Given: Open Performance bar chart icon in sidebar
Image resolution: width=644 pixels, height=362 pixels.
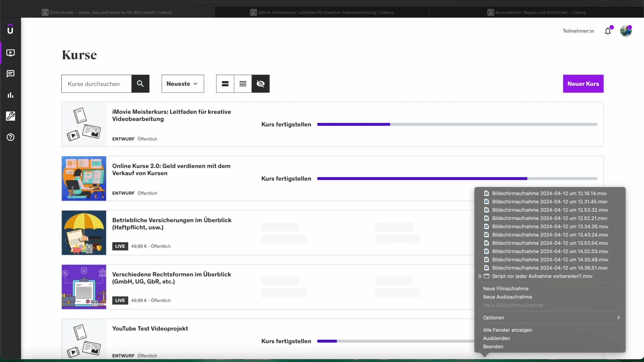Looking at the screenshot, I should [10, 95].
